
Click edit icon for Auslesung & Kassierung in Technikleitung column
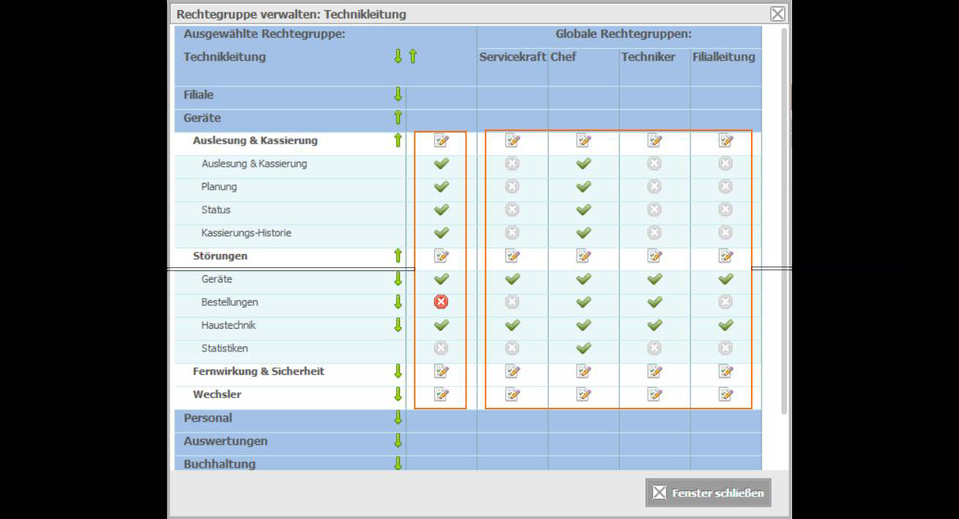pos(441,141)
